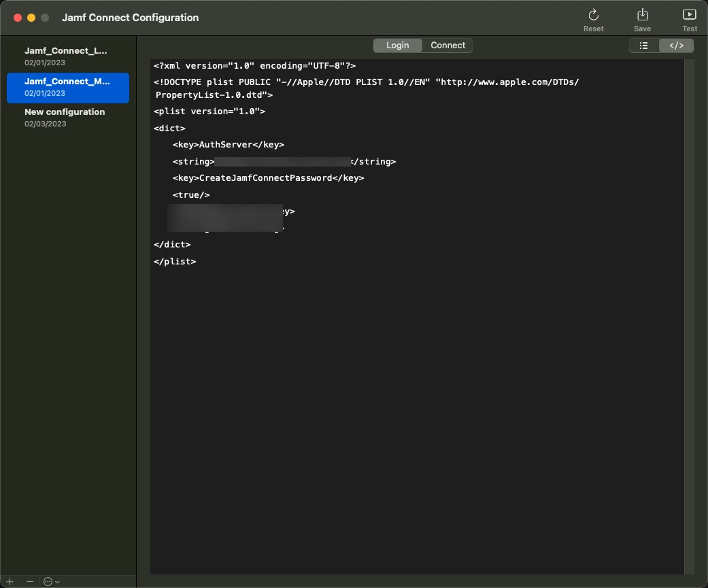Switch to XML source view
Image resolution: width=708 pixels, height=588 pixels.
point(677,46)
